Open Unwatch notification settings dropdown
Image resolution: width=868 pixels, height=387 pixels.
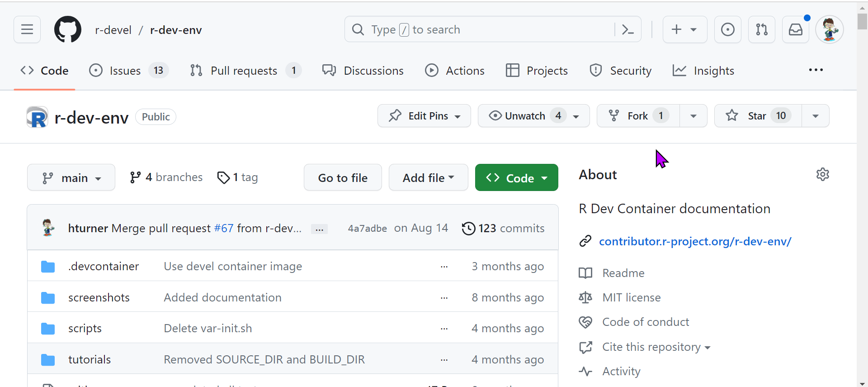pyautogui.click(x=533, y=116)
